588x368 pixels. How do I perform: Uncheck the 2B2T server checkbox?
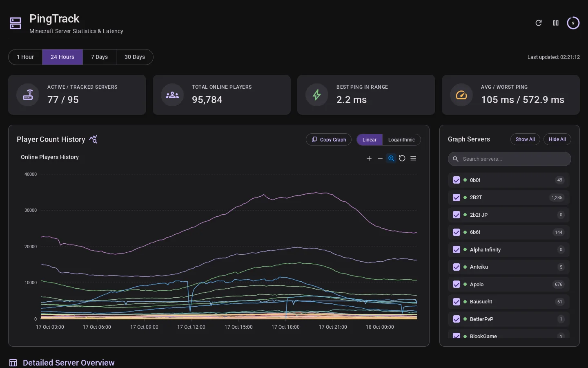(457, 197)
